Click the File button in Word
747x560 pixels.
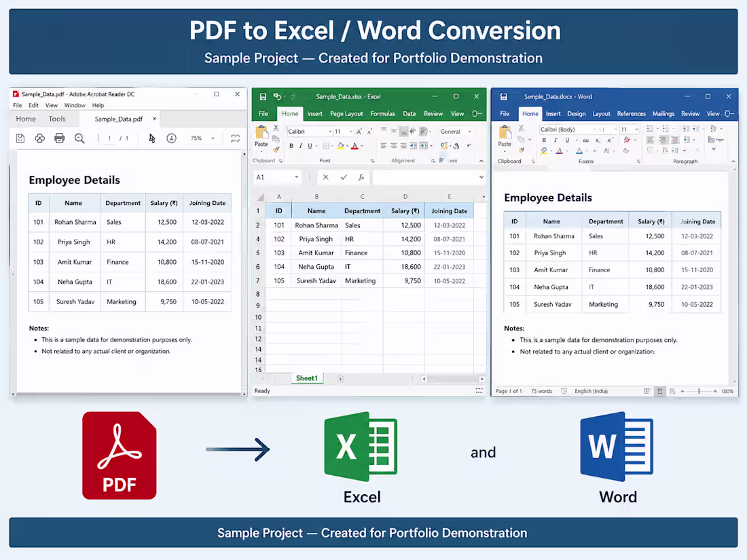[x=505, y=114]
